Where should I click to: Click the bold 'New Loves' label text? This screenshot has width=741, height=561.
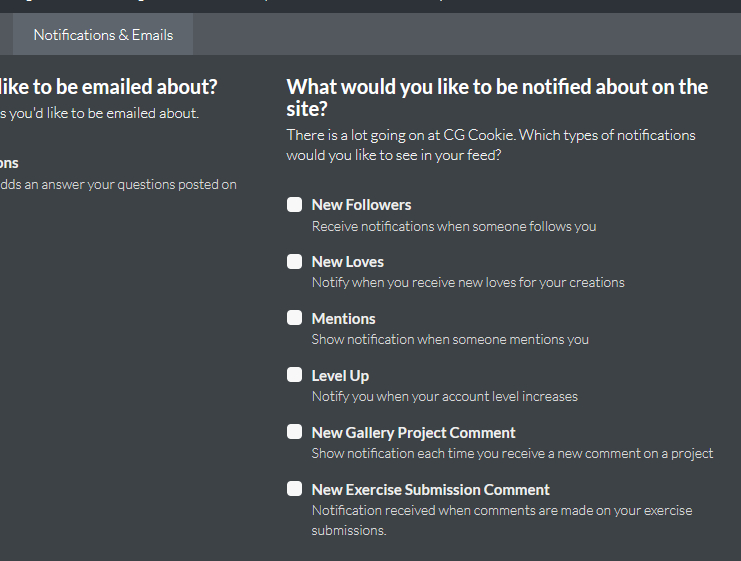[347, 262]
